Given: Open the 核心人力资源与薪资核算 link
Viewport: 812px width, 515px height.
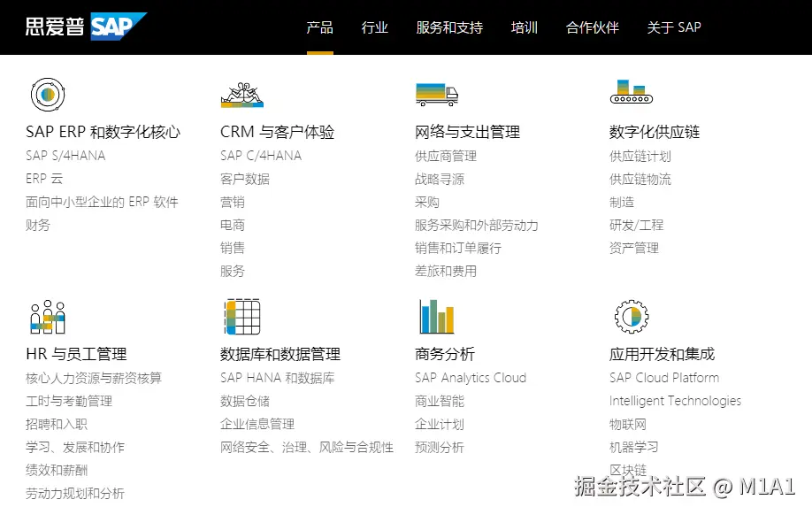Looking at the screenshot, I should pos(94,378).
